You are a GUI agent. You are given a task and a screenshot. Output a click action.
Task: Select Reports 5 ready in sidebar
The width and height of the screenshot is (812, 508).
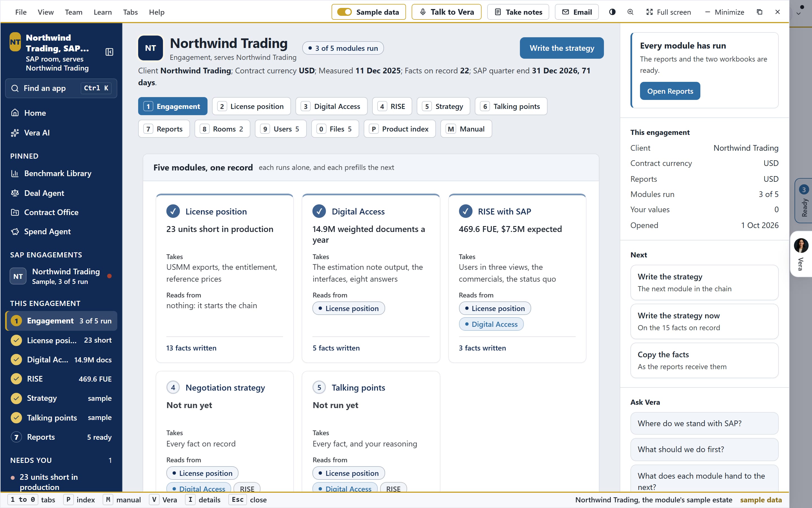[61, 437]
